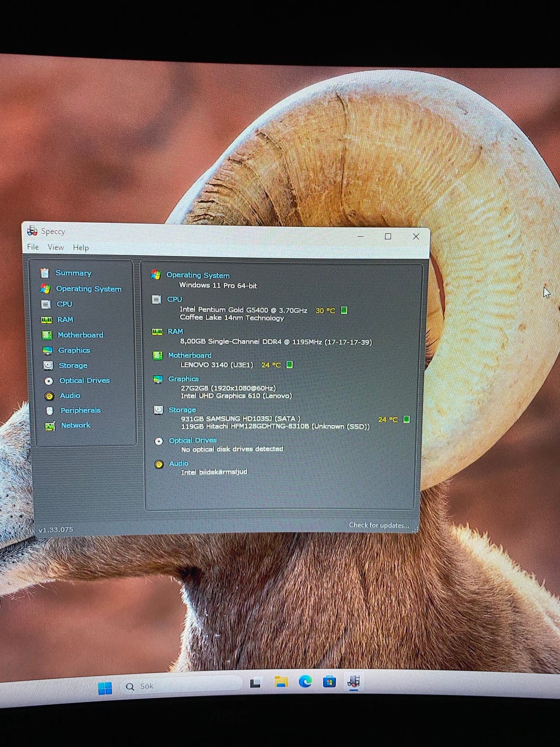Click the Optical Drives heading link in summary

click(193, 441)
